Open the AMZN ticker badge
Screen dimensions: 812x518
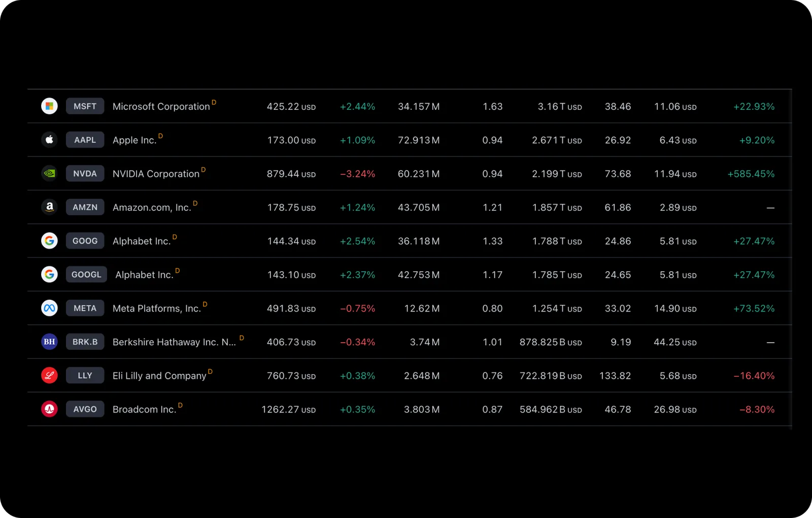click(85, 207)
